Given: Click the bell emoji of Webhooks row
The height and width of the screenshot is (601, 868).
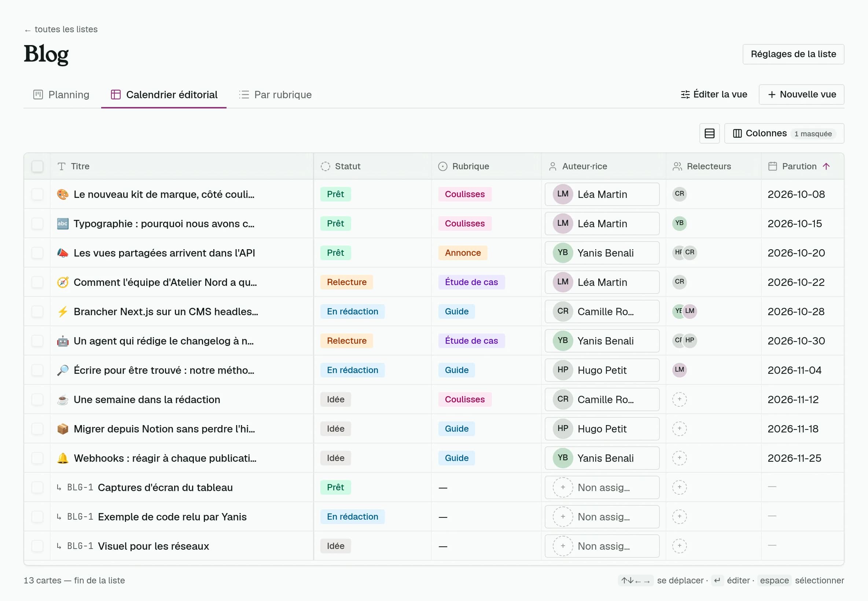Looking at the screenshot, I should point(63,458).
